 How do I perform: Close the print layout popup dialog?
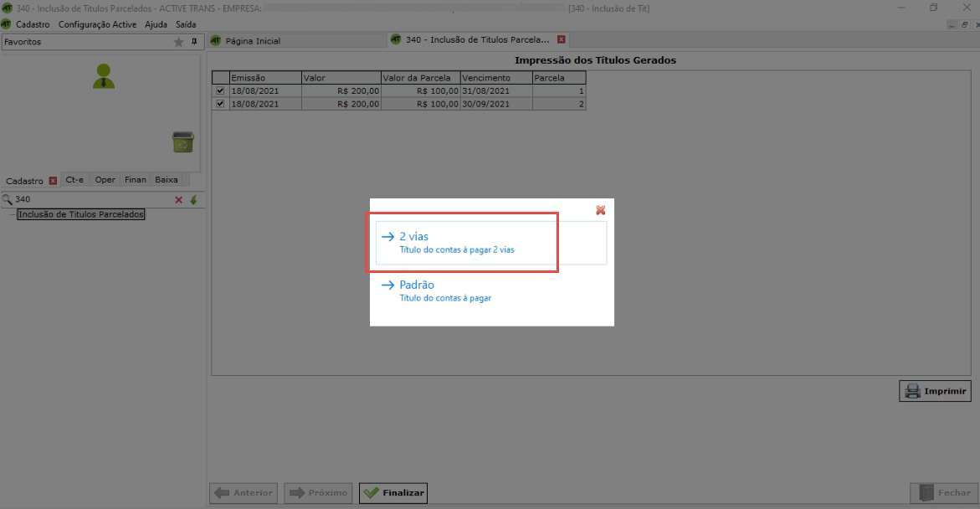600,210
